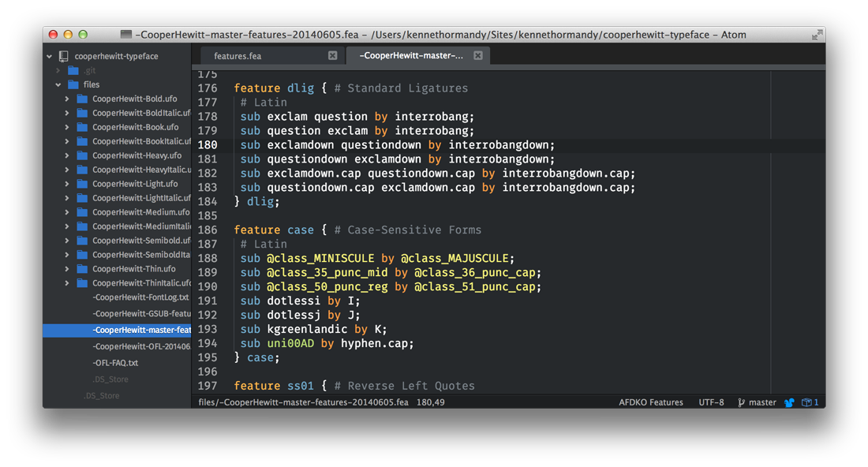Expand CooperHewitt-Semibold.ufo folder arrow
This screenshot has height=467, width=868.
67,241
